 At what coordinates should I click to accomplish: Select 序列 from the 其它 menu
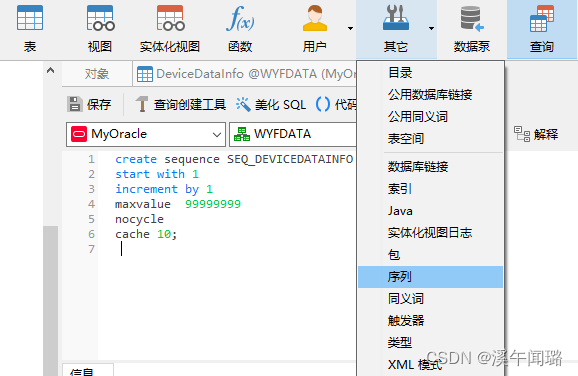coord(430,277)
